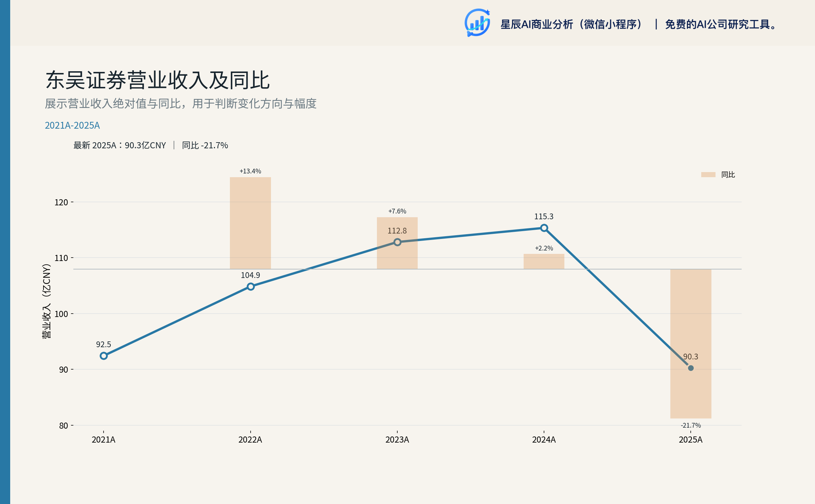
Task: Click the +13.4% bar for 2022A
Action: tap(250, 223)
